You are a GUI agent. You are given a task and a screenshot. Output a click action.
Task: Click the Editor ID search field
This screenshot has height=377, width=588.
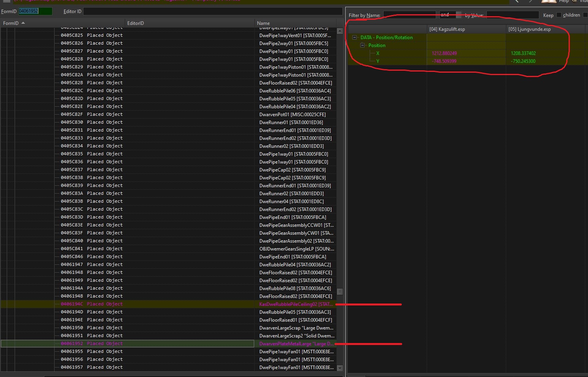[x=213, y=11]
